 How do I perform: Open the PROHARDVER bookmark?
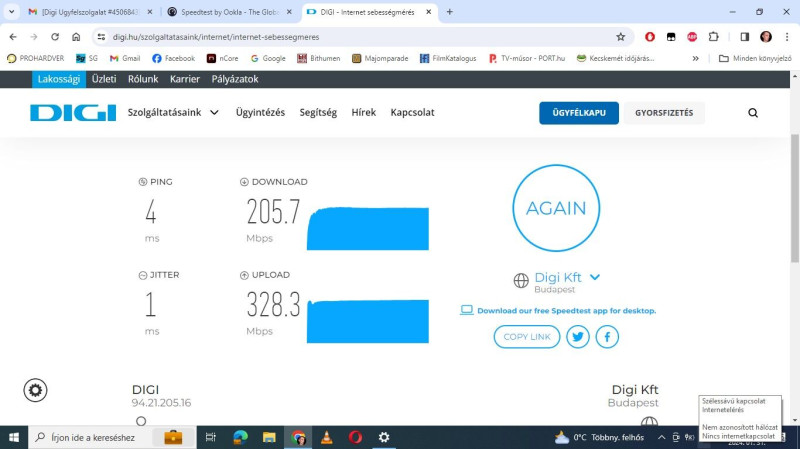(x=36, y=59)
